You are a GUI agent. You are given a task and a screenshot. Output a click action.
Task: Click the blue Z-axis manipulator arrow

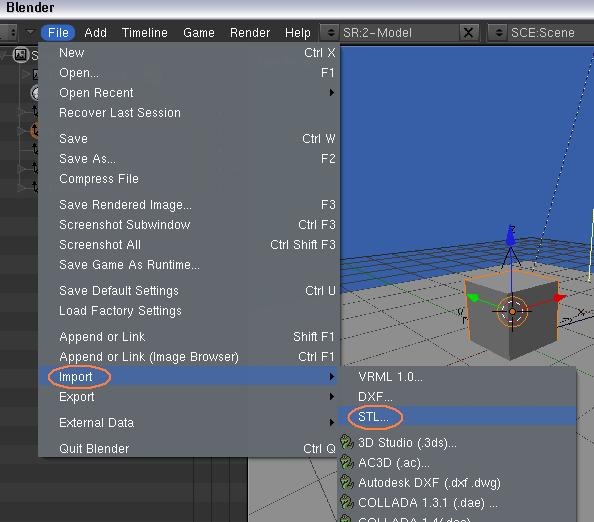click(x=511, y=238)
